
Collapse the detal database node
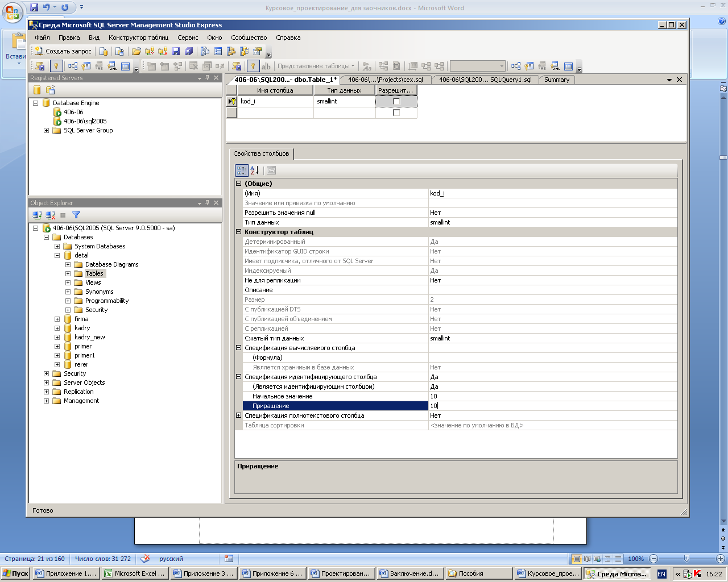[x=57, y=255]
